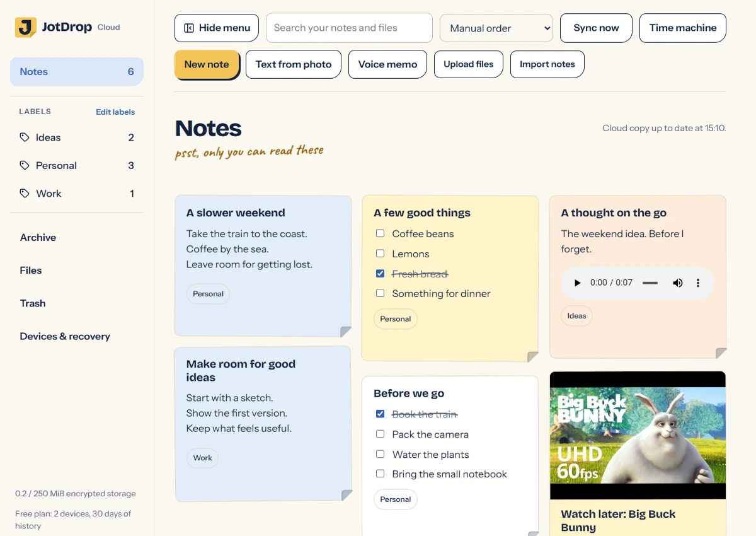Check Bring the small notebook
The height and width of the screenshot is (536, 756).
coord(380,474)
